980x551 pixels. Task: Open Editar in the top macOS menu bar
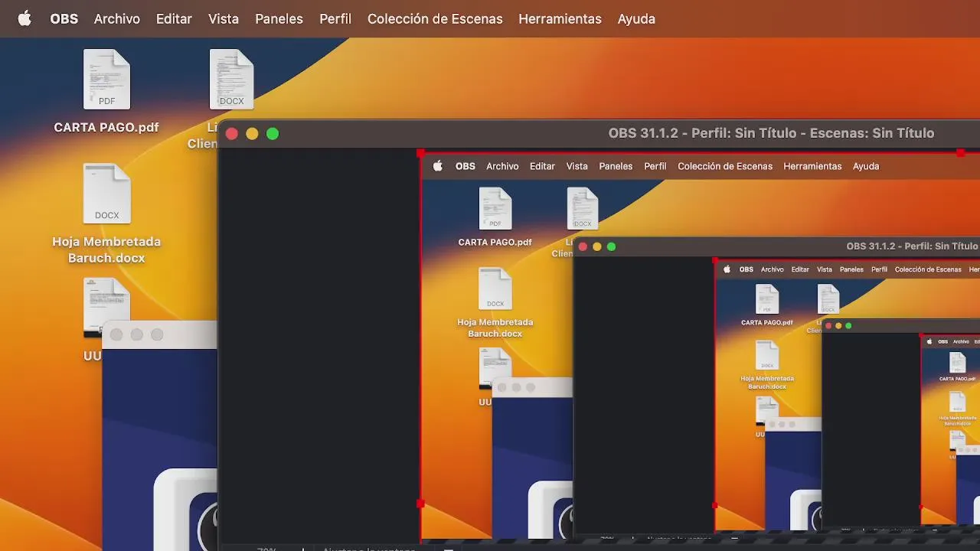tap(174, 19)
